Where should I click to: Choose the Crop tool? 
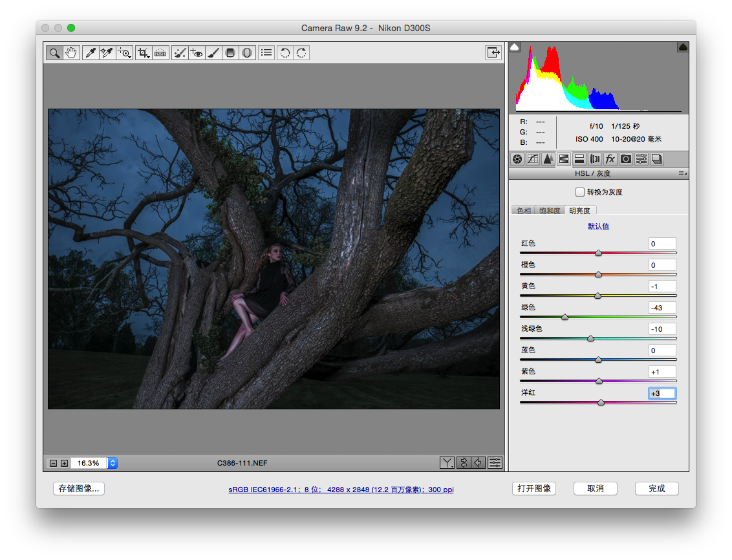click(144, 53)
